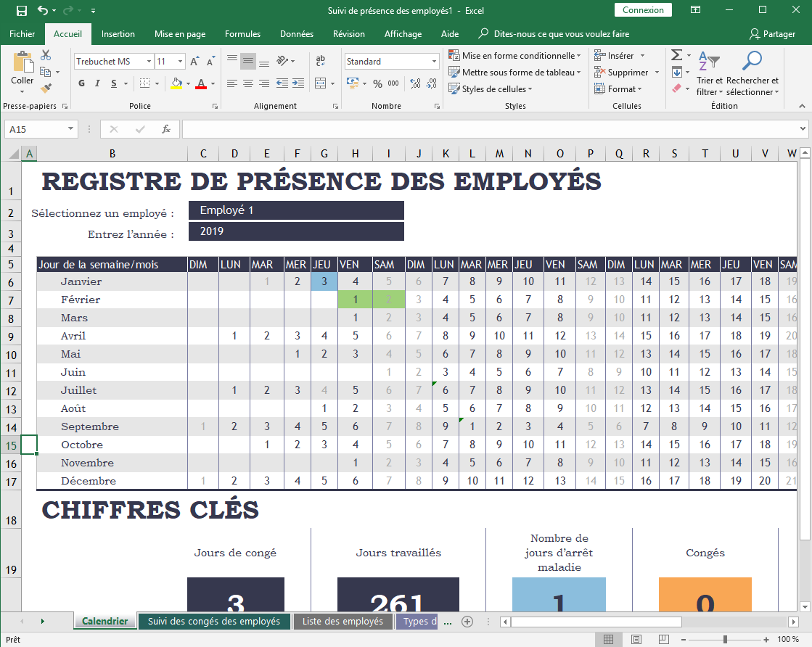Set vertical alignment to middle
The image size is (812, 647).
click(248, 62)
